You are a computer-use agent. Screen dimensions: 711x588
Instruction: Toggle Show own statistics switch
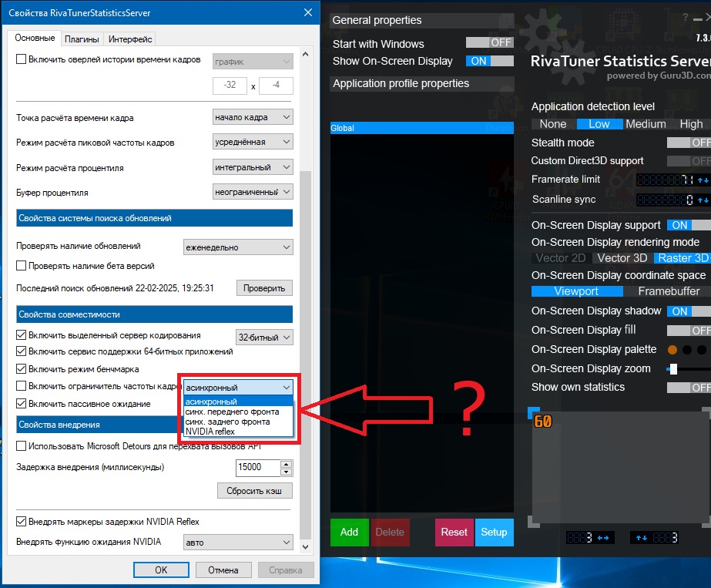689,388
